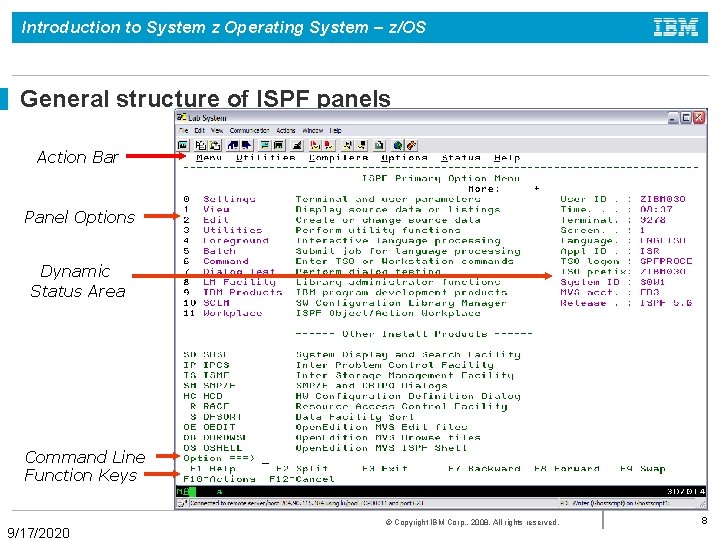This screenshot has height=540, width=720.
Task: Click the Clipboard viewer toolbar icon
Action: 379,146
